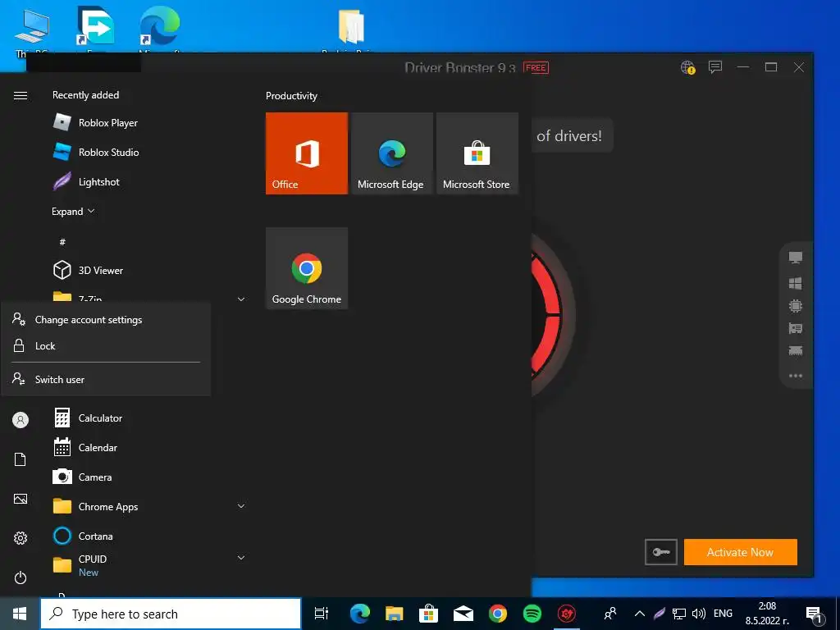Open File Explorer from the taskbar

[x=395, y=614]
